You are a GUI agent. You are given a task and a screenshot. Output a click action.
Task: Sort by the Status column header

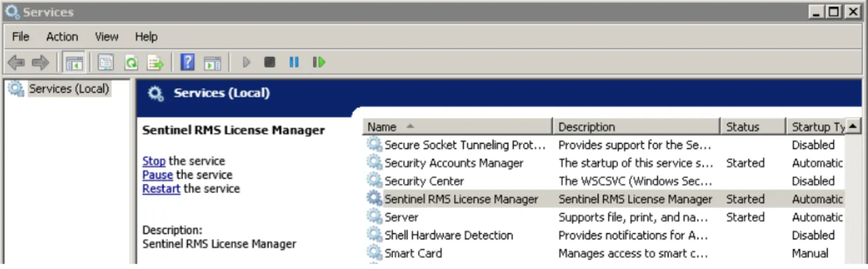pos(753,127)
